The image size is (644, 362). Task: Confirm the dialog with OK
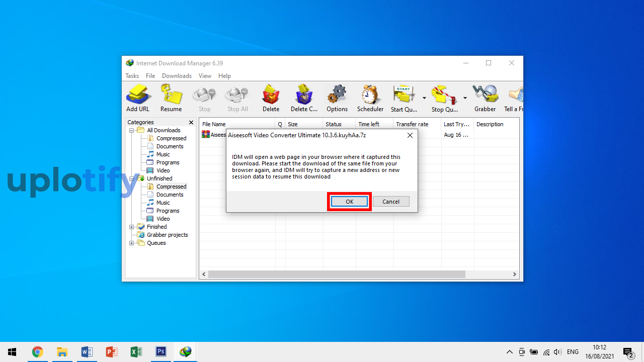click(349, 202)
